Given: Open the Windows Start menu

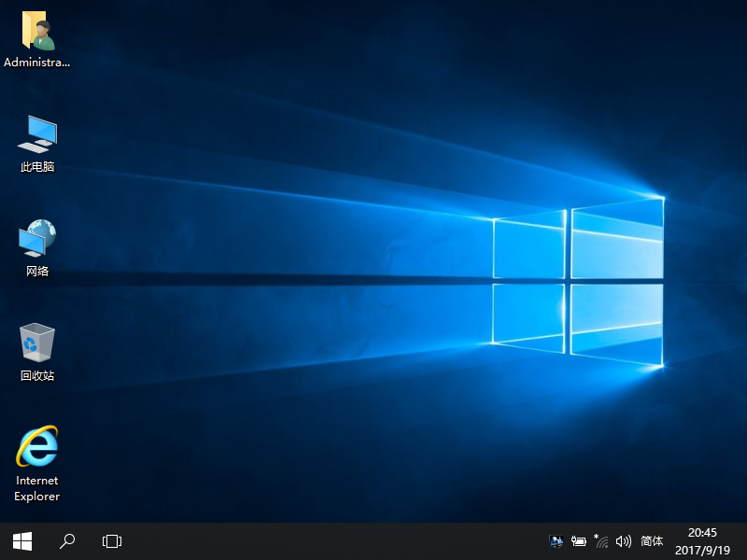Looking at the screenshot, I should [x=22, y=541].
